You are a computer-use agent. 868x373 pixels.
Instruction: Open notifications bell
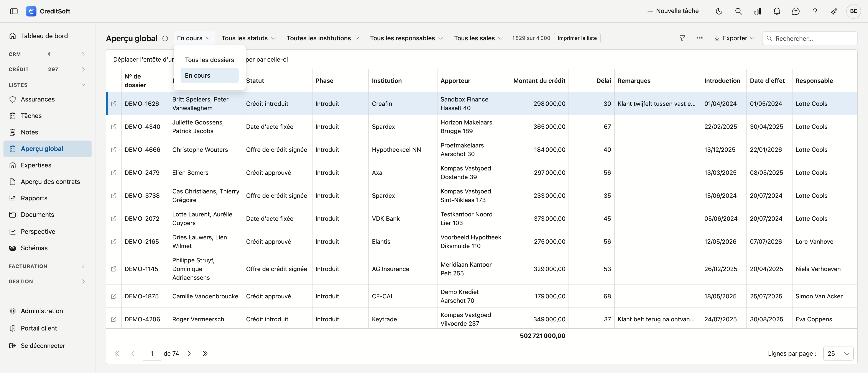[x=777, y=11]
